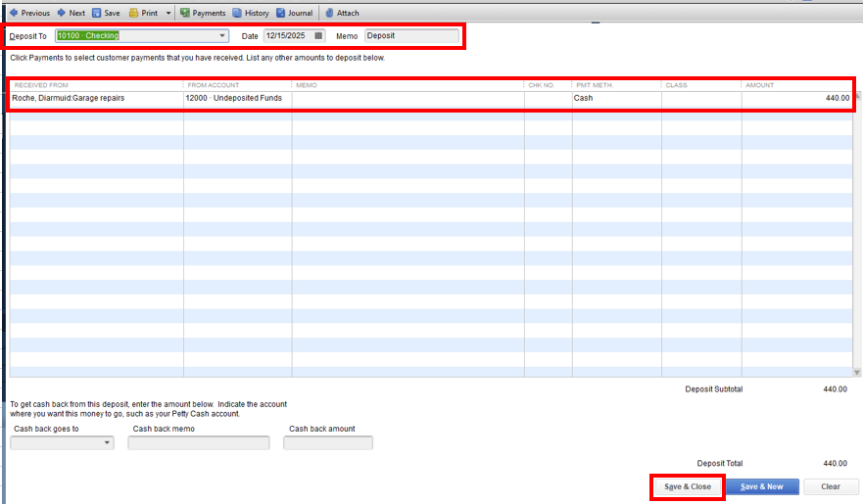Click the Attach paperclip icon
The height and width of the screenshot is (504, 863).
point(329,13)
